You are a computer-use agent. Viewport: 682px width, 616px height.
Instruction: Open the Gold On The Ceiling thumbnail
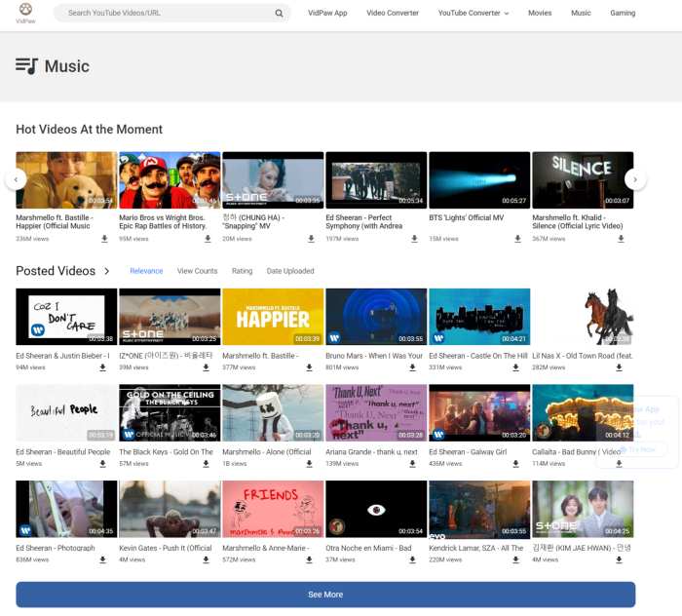(x=170, y=413)
